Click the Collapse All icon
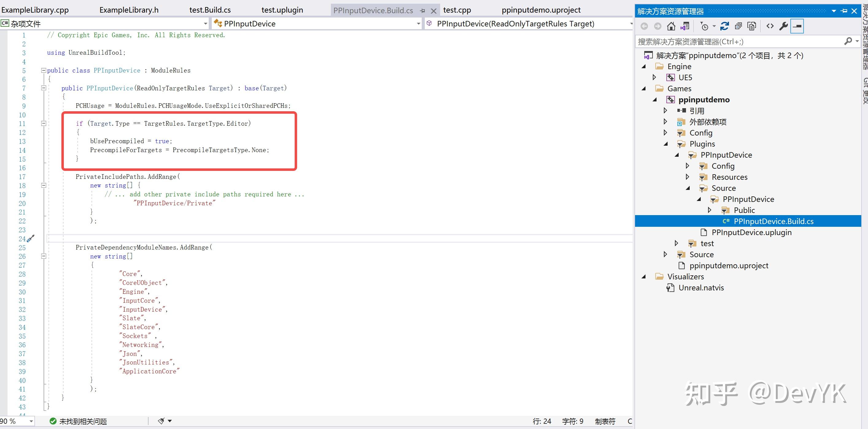Viewport: 868px width, 429px height. [738, 26]
